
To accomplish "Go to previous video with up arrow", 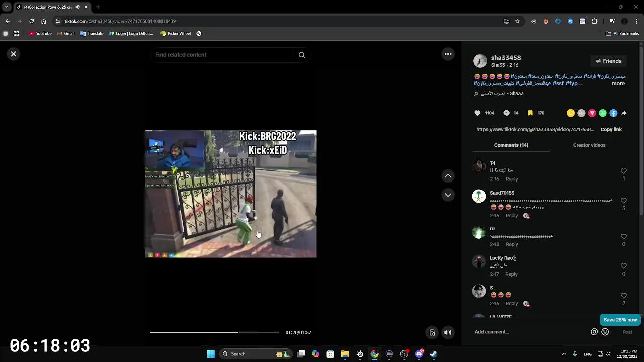I will (x=448, y=176).
